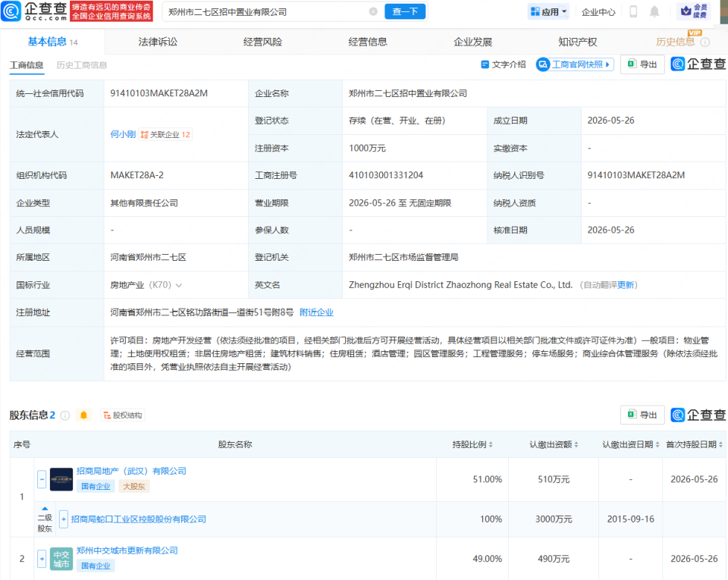Open legal representative 何小刚 link

[123, 134]
